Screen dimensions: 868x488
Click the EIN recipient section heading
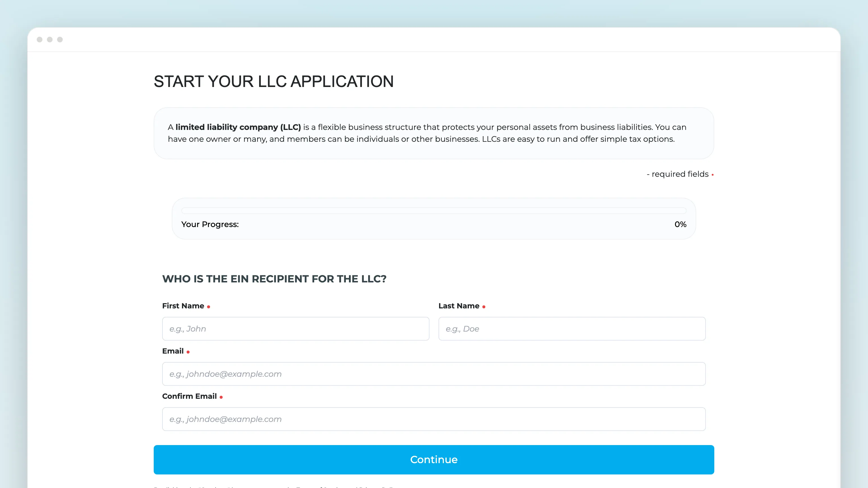tap(274, 279)
